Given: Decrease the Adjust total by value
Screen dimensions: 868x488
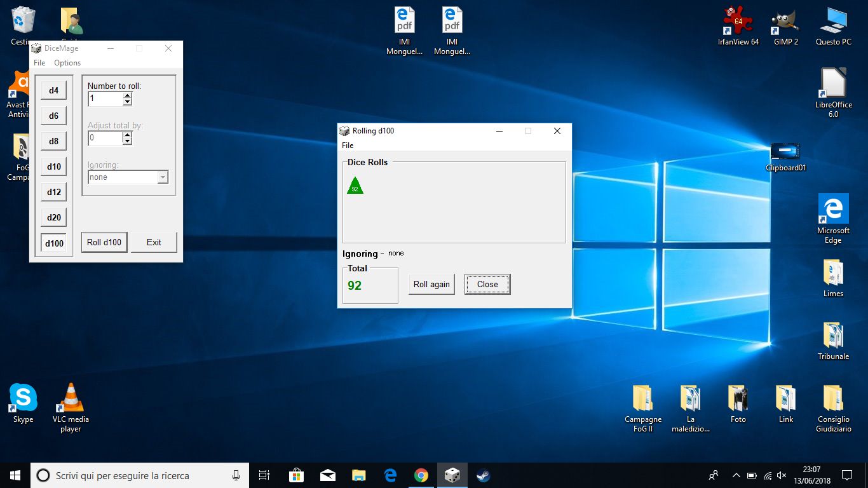Looking at the screenshot, I should (x=127, y=142).
